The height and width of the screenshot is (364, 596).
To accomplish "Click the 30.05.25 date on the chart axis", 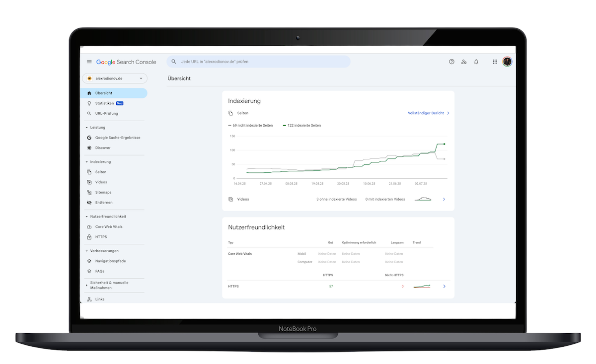I will [x=343, y=183].
